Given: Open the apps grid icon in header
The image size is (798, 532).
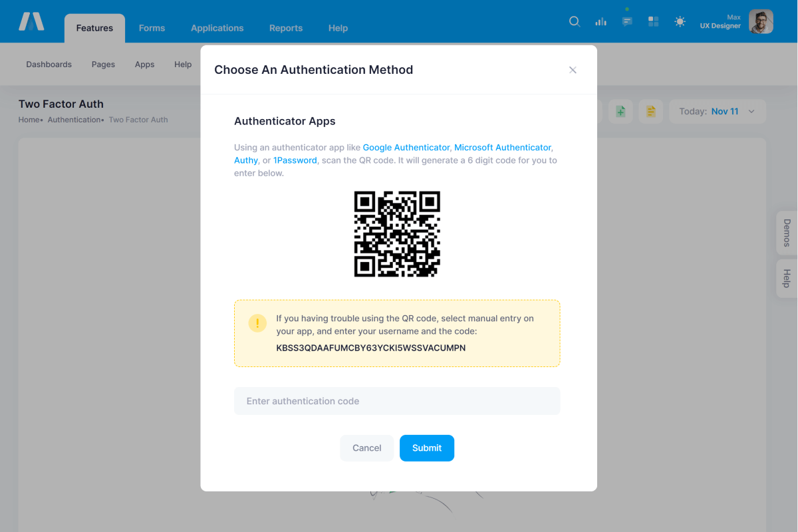Looking at the screenshot, I should (653, 21).
